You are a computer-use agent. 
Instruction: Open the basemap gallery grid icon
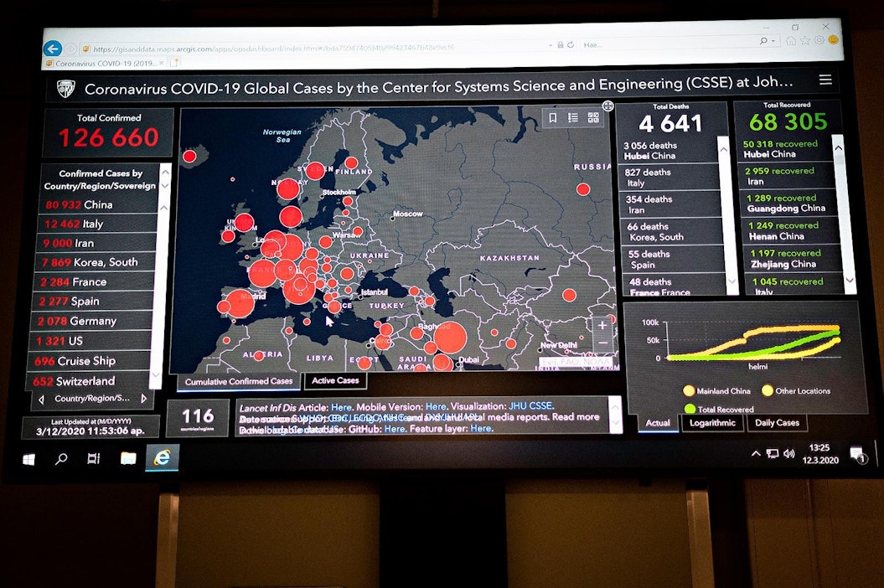593,118
